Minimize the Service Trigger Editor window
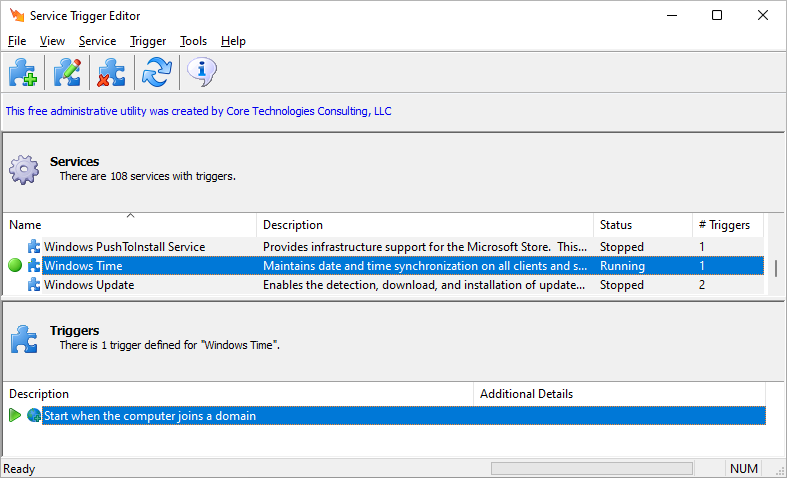 pyautogui.click(x=672, y=15)
